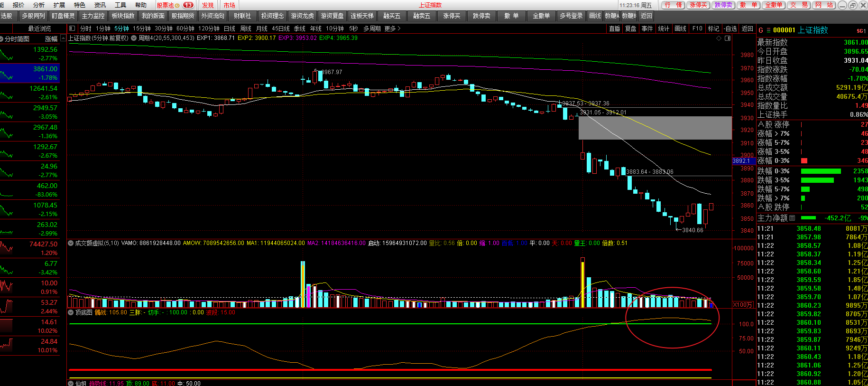Viewport: 868px width, 386px height.
Task: Select the highlighted sidebar row 3861.00
Action: click(29, 73)
